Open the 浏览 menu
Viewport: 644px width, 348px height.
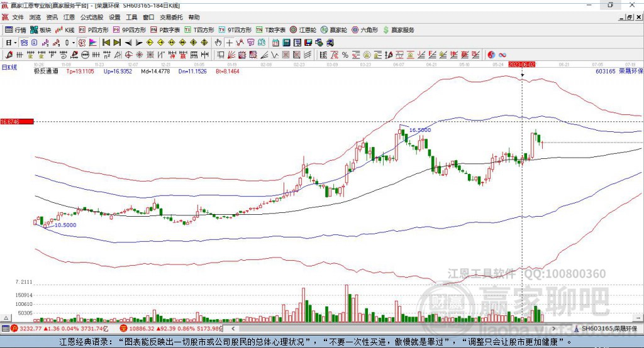pos(35,17)
